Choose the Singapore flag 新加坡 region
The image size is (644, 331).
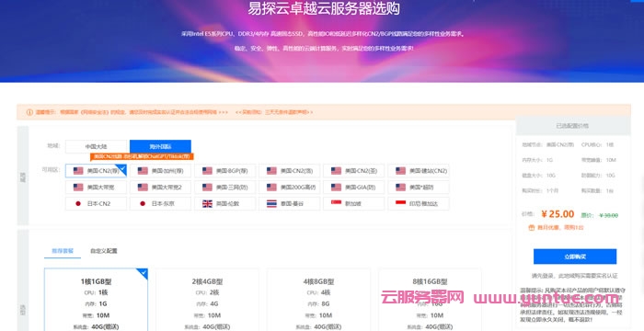[353, 204]
